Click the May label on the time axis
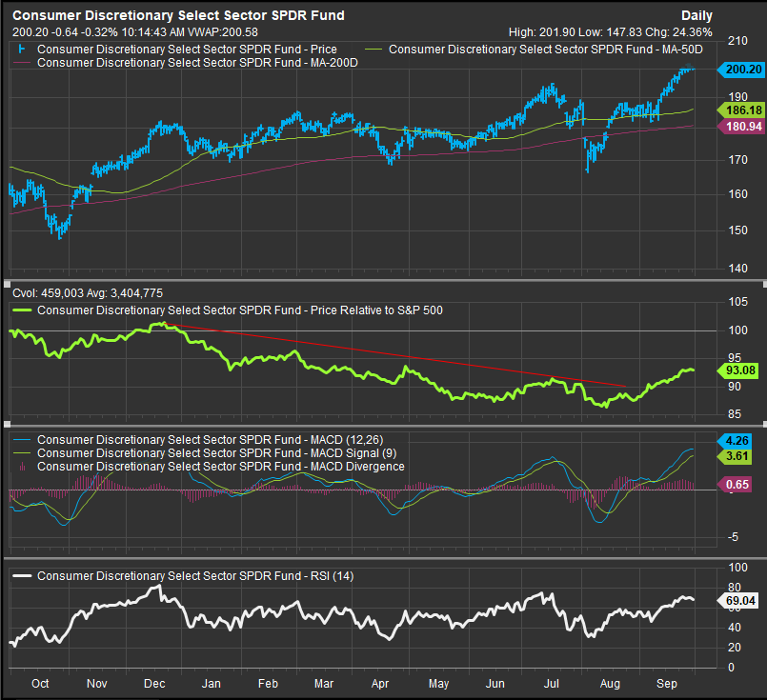The width and height of the screenshot is (767, 700). tap(439, 684)
